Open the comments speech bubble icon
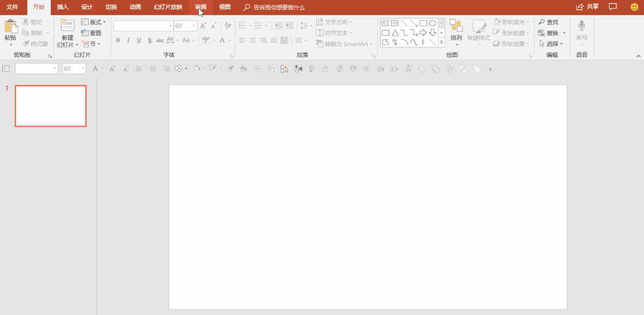This screenshot has width=644, height=315. coord(613,6)
